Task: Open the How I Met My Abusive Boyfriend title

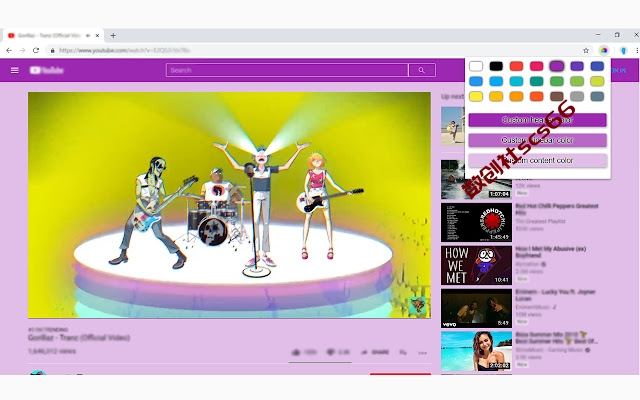Action: coord(551,252)
